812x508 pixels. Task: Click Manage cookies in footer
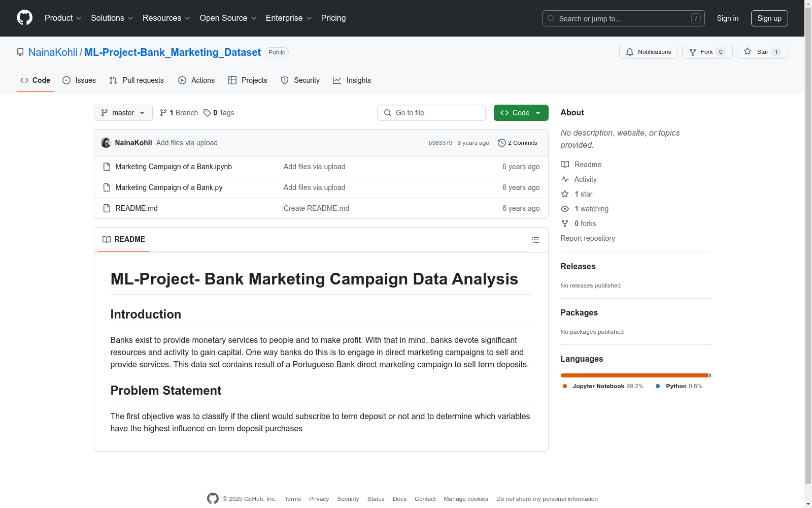466,499
